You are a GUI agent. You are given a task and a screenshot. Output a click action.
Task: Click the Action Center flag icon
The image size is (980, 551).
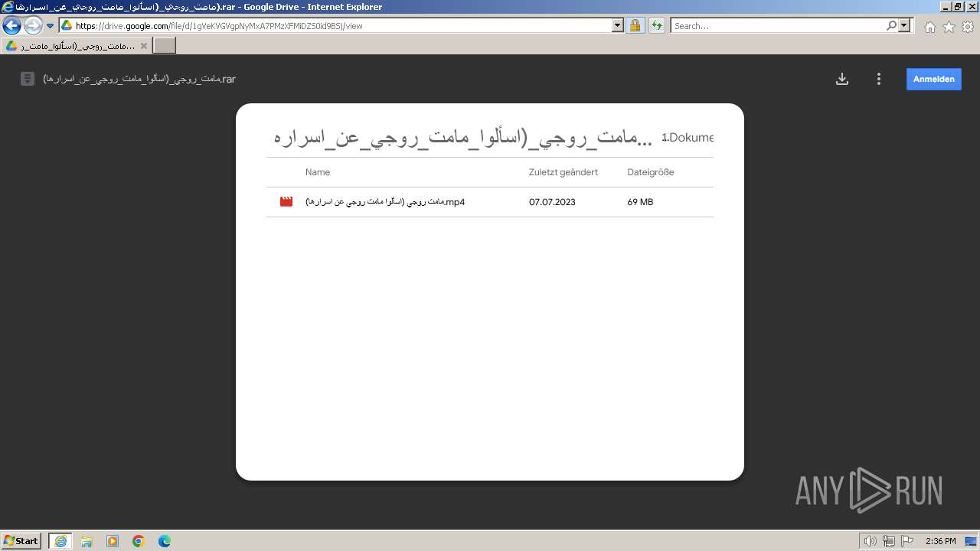click(907, 541)
